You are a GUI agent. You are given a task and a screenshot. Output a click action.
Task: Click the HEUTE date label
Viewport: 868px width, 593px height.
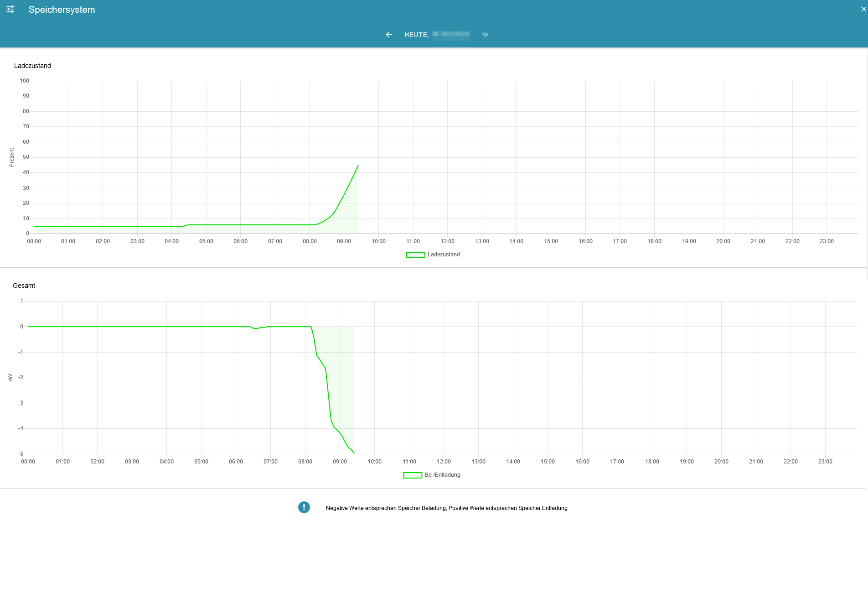[x=437, y=35]
